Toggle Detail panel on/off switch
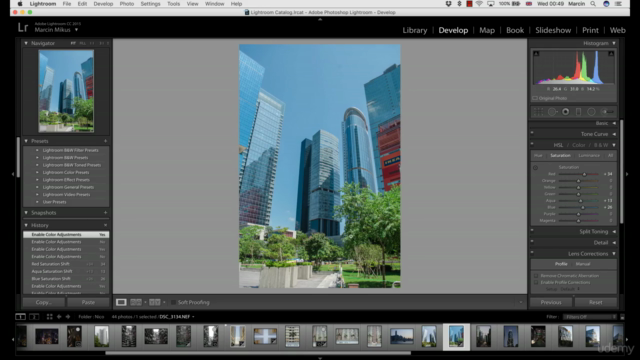The image size is (640, 360). pos(532,241)
